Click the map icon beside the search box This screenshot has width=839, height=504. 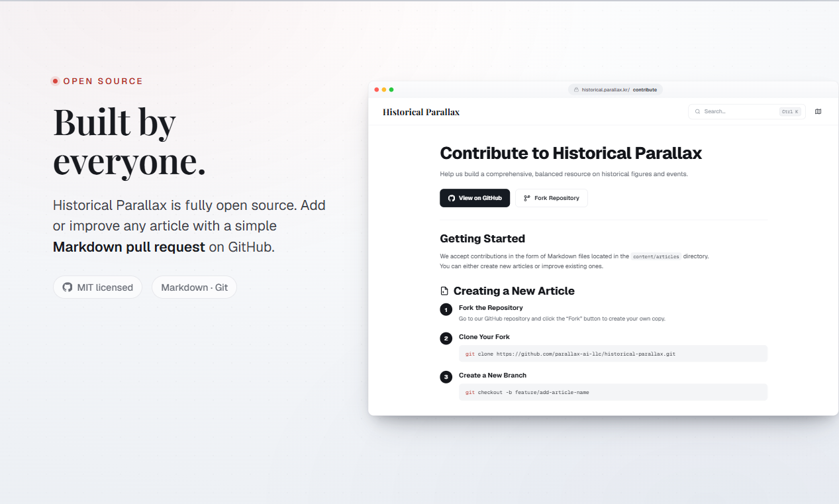click(x=818, y=111)
